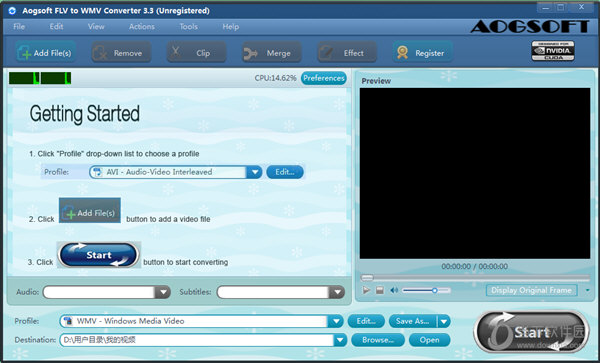This screenshot has width=600, height=363.
Task: Click the preview Play button
Action: pyautogui.click(x=366, y=290)
